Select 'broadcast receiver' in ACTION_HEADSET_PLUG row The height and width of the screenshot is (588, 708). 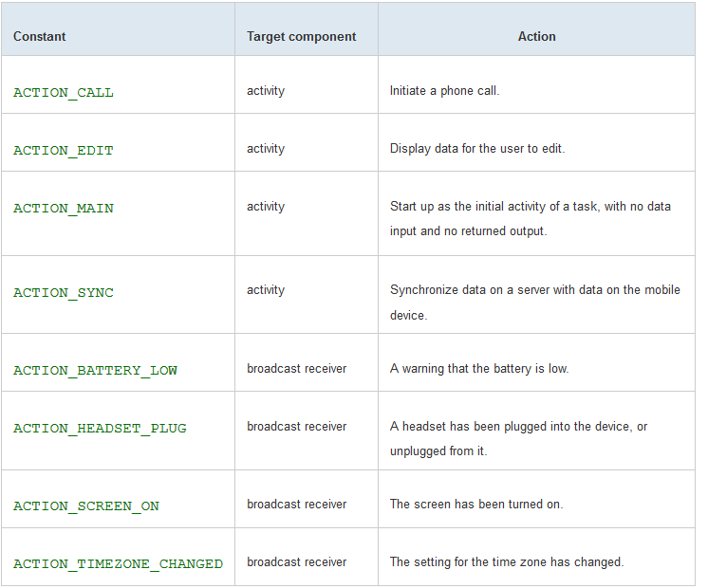[297, 427]
